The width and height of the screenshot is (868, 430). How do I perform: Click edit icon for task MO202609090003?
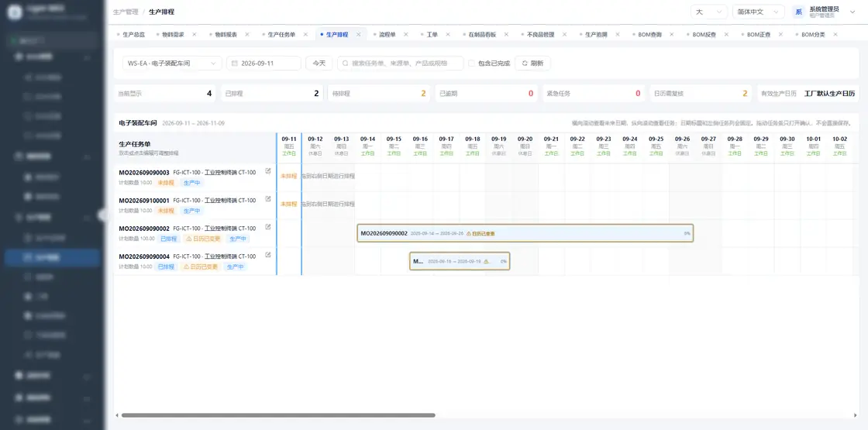point(268,171)
